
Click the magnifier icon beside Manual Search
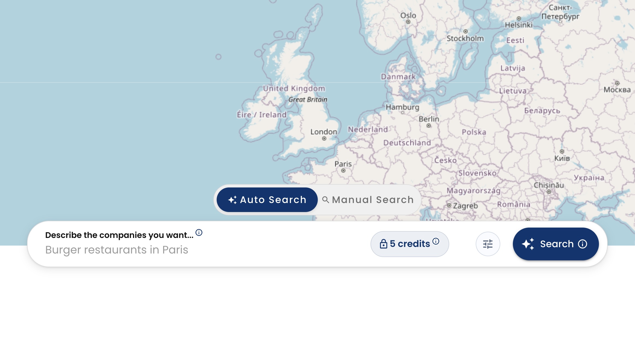point(325,200)
